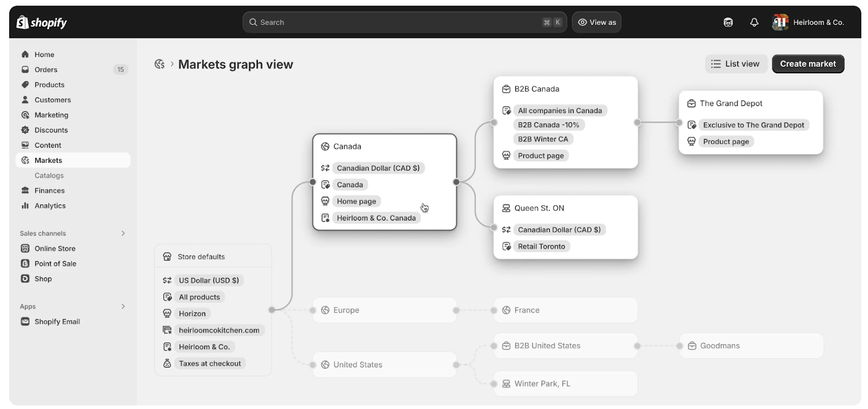
Task: Click the Home icon in sidebar
Action: tap(25, 54)
